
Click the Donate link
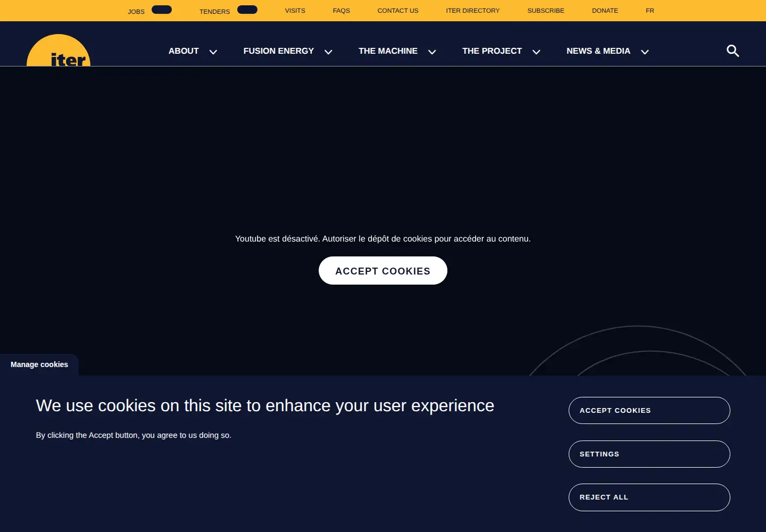click(605, 11)
